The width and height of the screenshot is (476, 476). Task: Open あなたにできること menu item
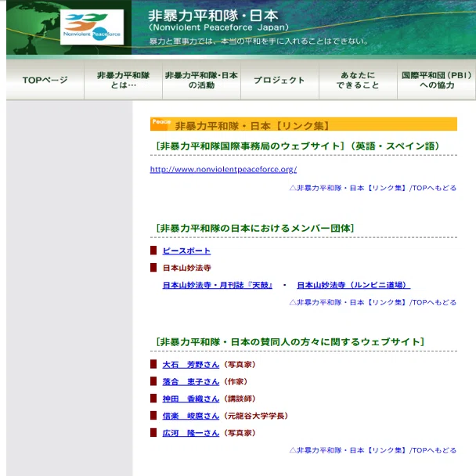[358, 80]
